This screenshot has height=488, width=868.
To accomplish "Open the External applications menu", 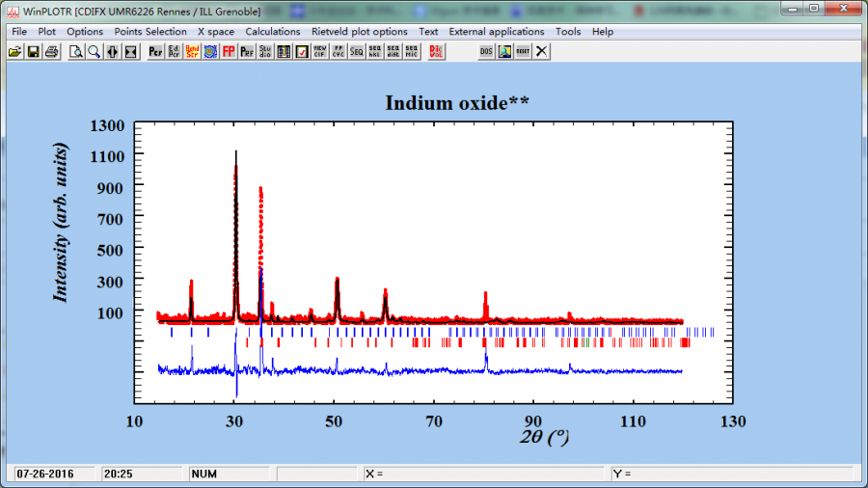I will click(497, 32).
